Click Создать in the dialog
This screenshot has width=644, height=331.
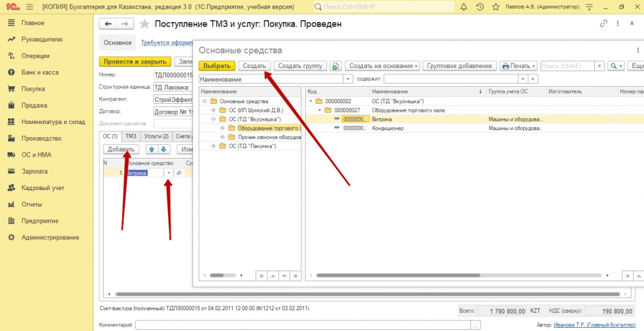click(254, 66)
